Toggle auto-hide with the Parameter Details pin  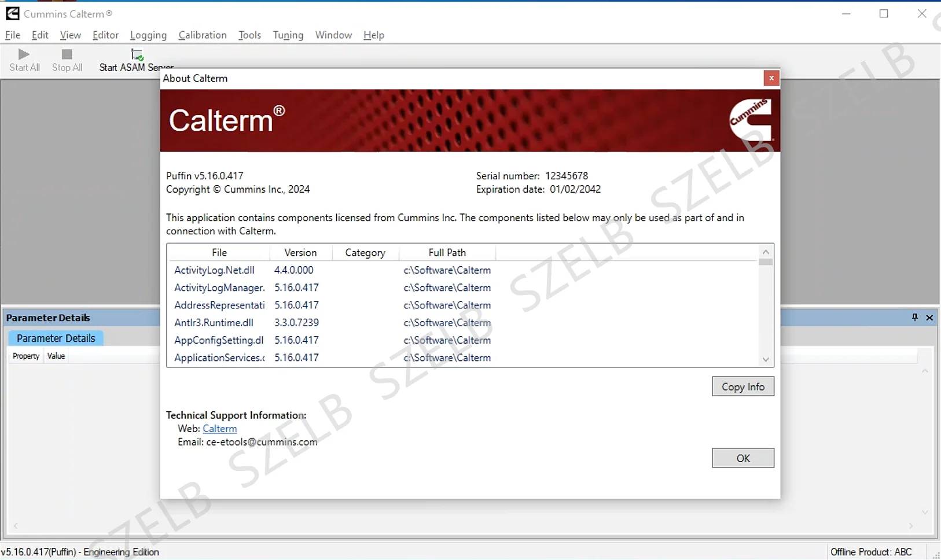(x=914, y=317)
